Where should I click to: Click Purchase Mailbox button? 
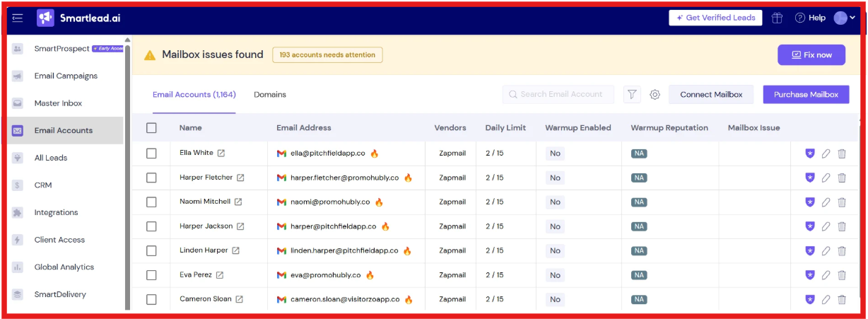pyautogui.click(x=806, y=94)
